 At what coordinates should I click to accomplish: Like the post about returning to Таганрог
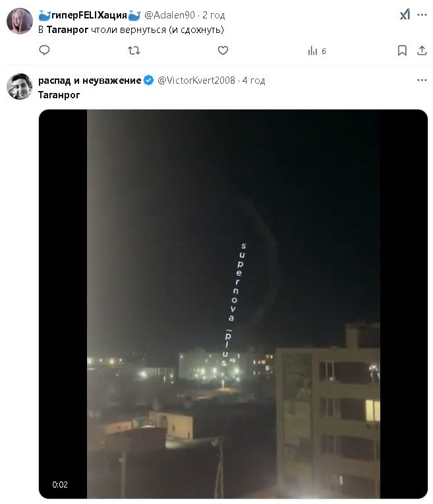223,51
